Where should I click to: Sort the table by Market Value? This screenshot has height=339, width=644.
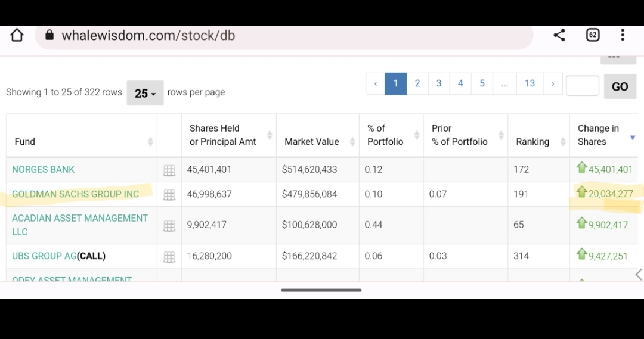[312, 142]
